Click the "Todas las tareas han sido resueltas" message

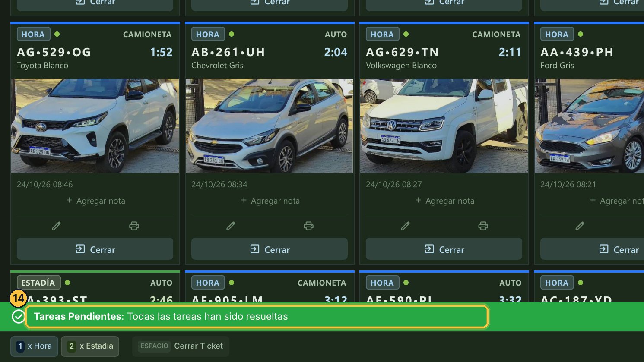(208, 316)
